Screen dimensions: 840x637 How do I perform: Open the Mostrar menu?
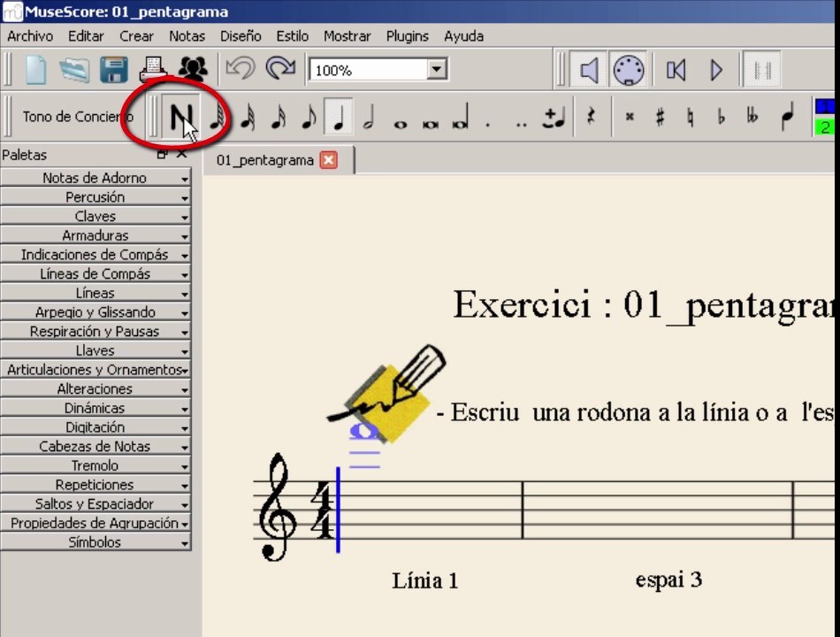tap(347, 36)
